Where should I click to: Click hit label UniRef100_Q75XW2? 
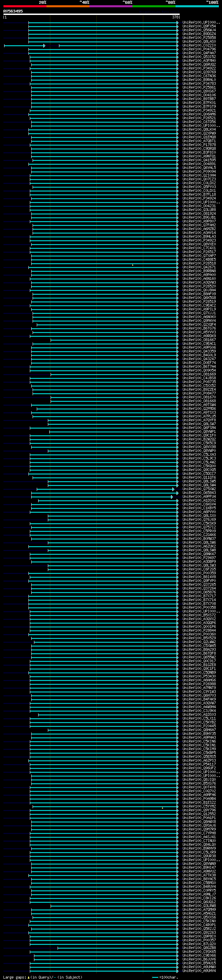pyautogui.click(x=199, y=489)
